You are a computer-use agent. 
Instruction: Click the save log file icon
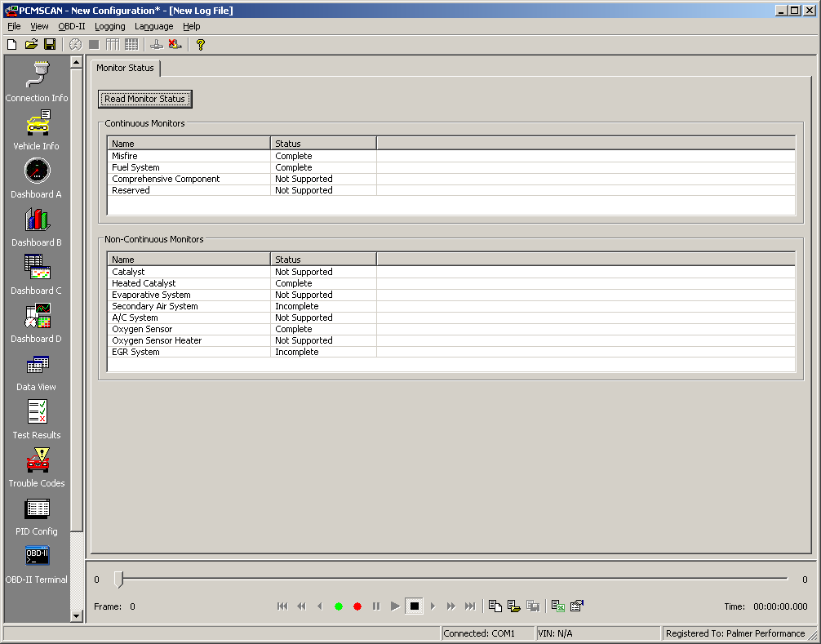(533, 606)
